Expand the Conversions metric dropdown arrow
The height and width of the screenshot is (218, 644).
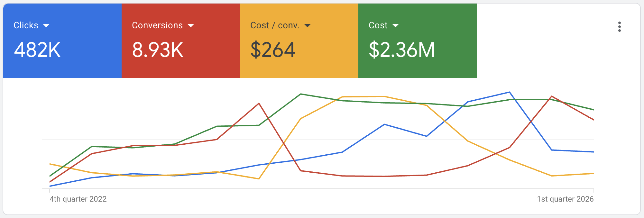191,26
